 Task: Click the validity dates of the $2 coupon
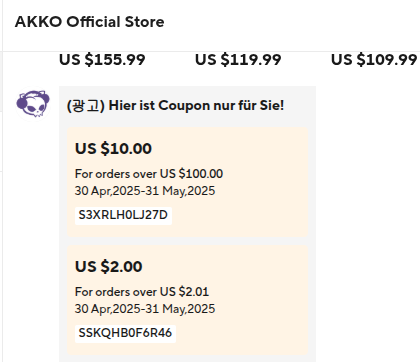[145, 309]
